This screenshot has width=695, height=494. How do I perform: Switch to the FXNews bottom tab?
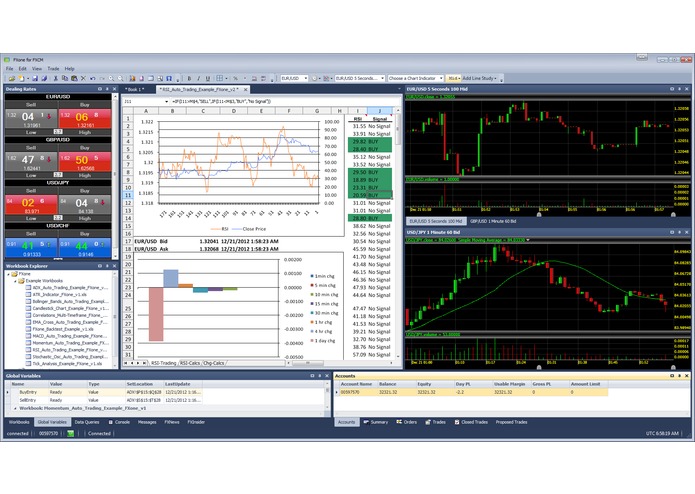[x=172, y=422]
